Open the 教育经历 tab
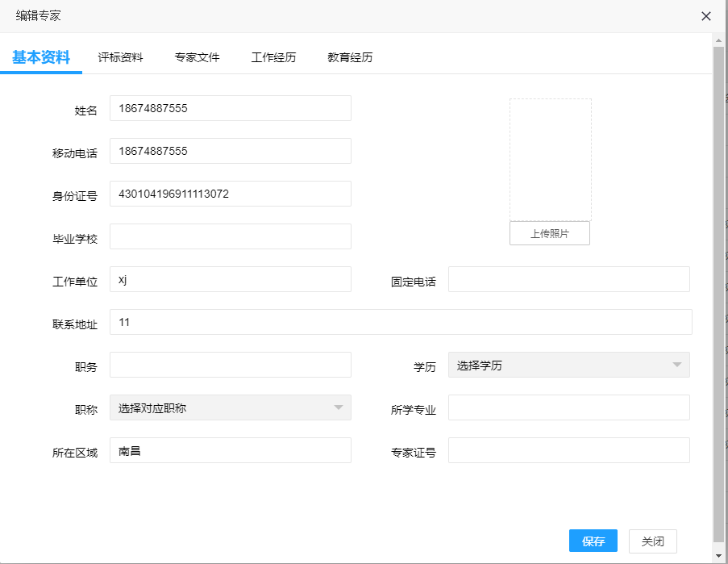 pos(350,57)
